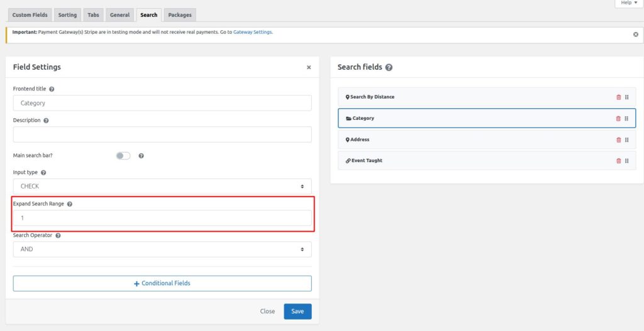Open the Help dropdown menu
The image size is (644, 331).
pos(629,3)
